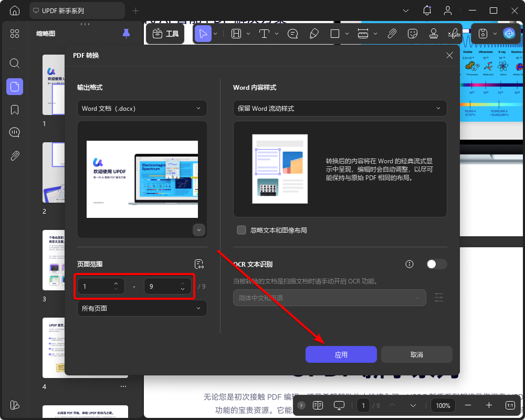Open page 4 thumbnail more options
525x420 pixels.
[x=123, y=386]
